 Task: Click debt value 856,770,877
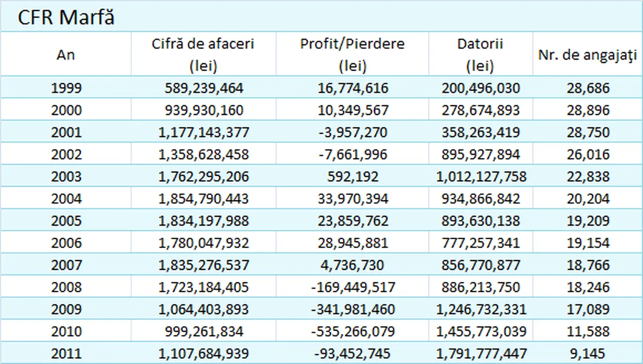click(481, 265)
